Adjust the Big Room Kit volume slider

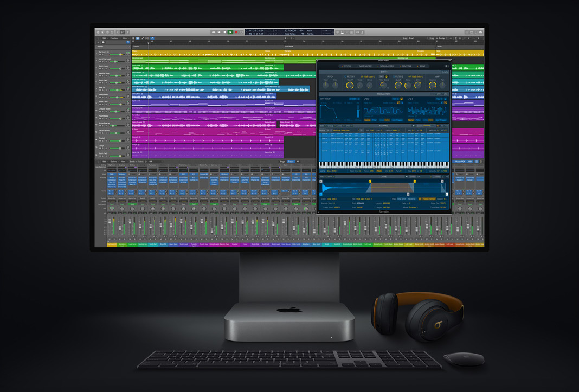point(116,55)
